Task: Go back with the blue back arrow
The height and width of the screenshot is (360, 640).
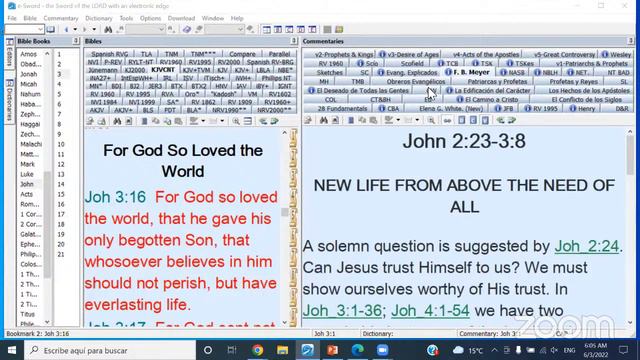Action: point(67,29)
